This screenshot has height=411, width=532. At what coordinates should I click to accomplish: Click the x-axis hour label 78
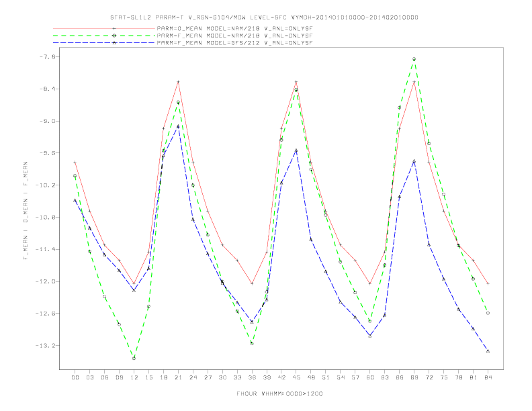[x=458, y=377]
